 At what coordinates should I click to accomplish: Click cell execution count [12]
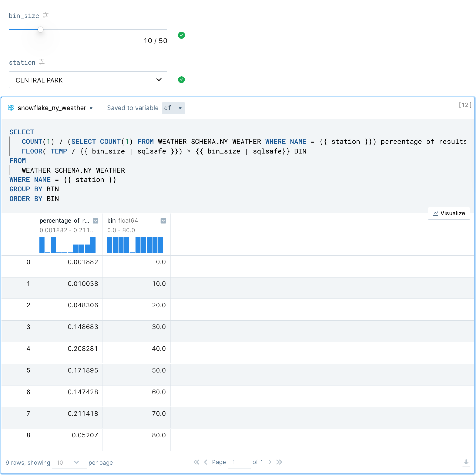465,105
